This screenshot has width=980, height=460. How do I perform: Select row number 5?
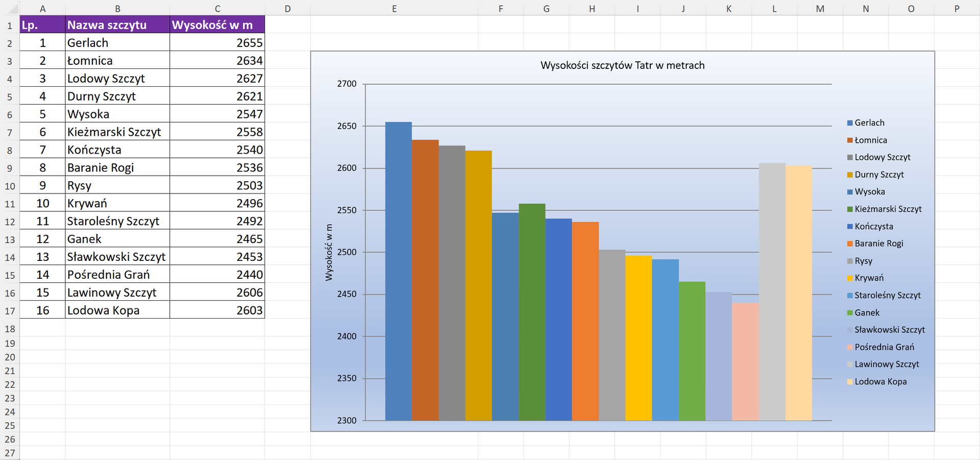point(9,96)
